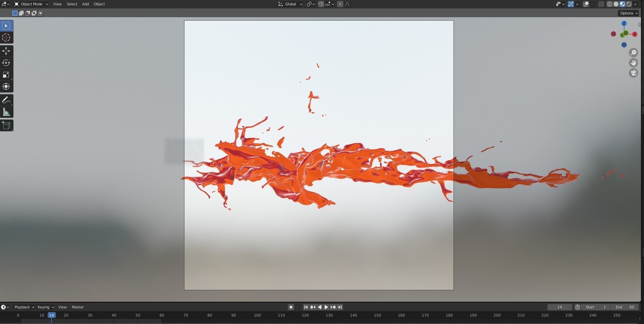Open gizmo options dropdown arrow

pos(577,4)
